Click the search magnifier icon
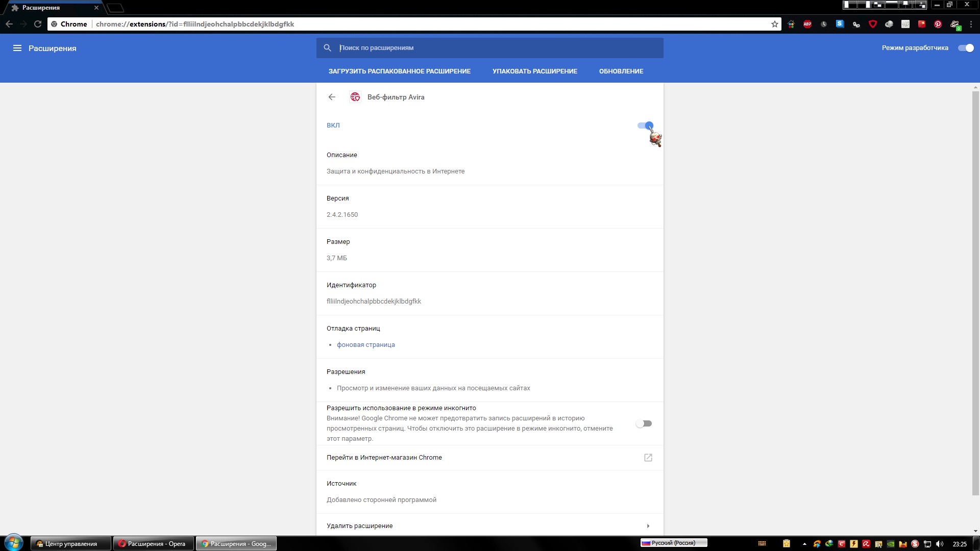Viewport: 980px width, 551px height. (328, 48)
